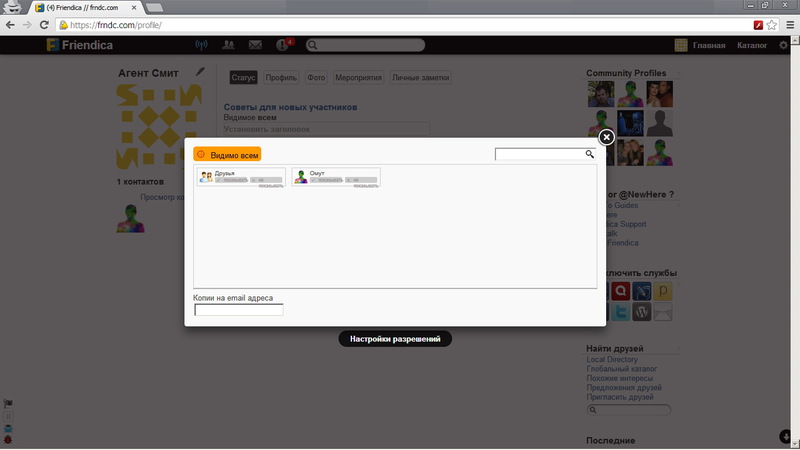Go back with the browser back arrow
Image resolution: width=800 pixels, height=450 pixels.
coord(10,25)
